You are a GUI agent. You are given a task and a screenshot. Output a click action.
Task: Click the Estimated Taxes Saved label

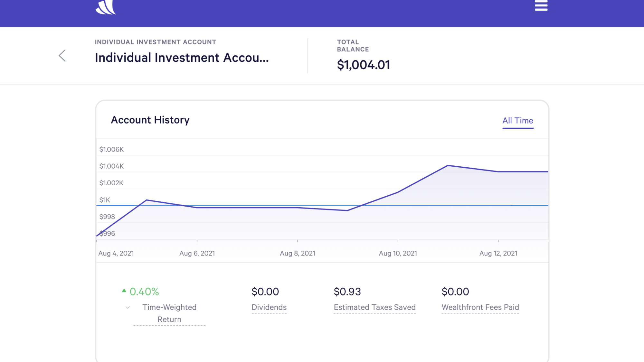pos(374,307)
